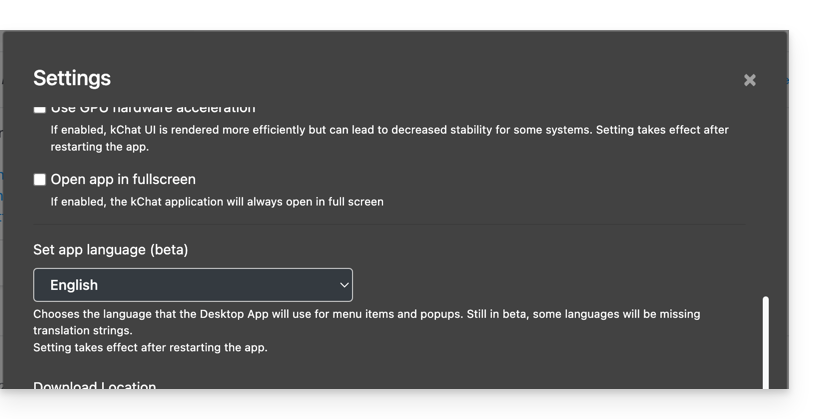Click the 'Set app language (beta)' label
This screenshot has width=819, height=419.
point(110,250)
